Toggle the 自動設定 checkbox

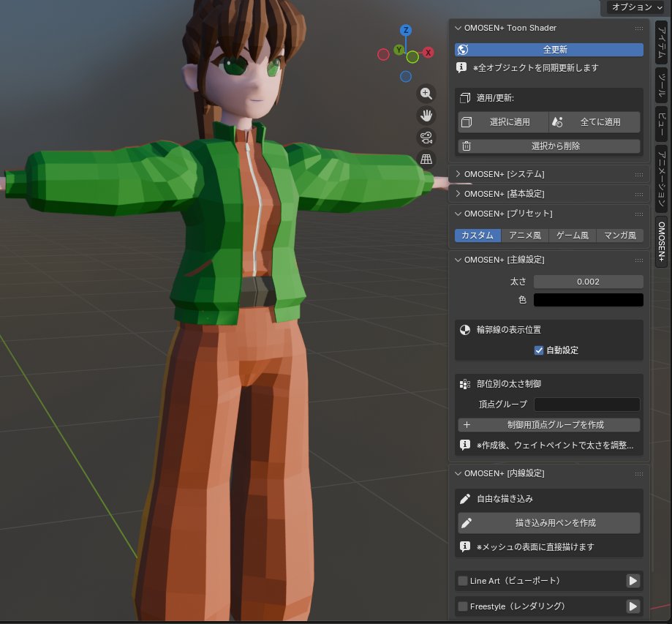[539, 350]
